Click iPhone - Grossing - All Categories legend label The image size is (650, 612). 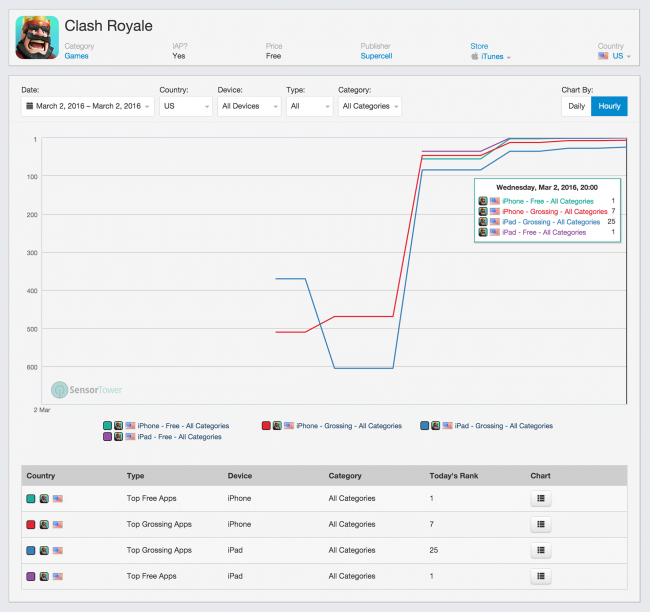(x=349, y=426)
